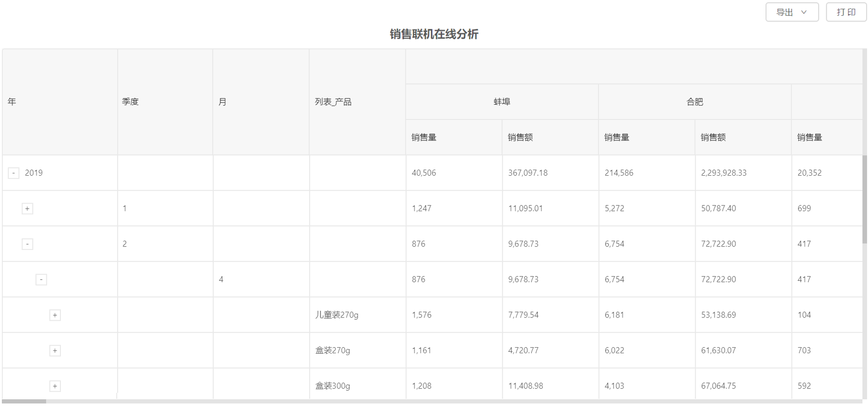Screen dimensions: 868x409
Task: Click the horizontal scrollbar thumb
Action: (x=24, y=402)
